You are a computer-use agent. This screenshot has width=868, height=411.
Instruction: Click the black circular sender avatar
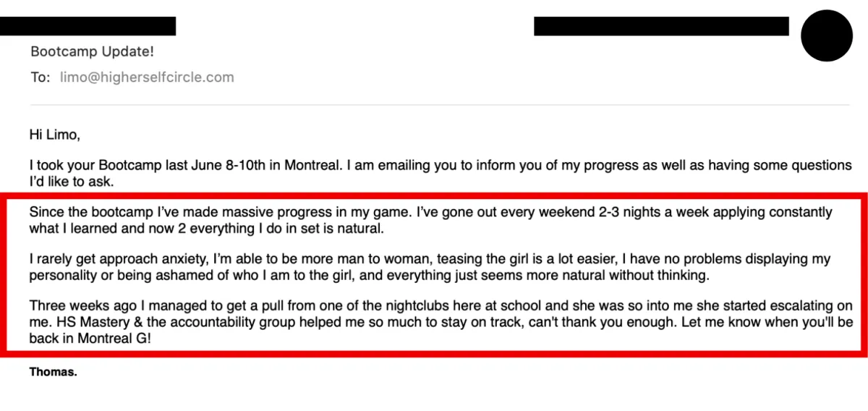pyautogui.click(x=827, y=36)
